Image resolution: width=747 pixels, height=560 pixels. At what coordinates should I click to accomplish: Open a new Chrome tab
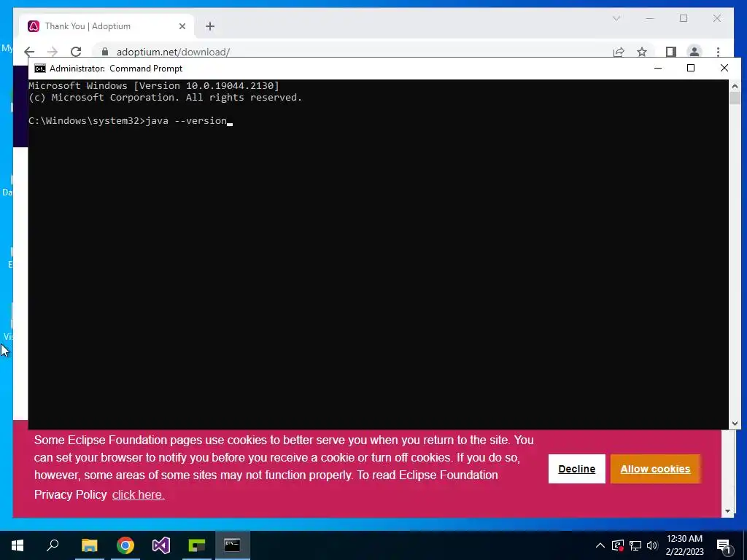(x=210, y=26)
